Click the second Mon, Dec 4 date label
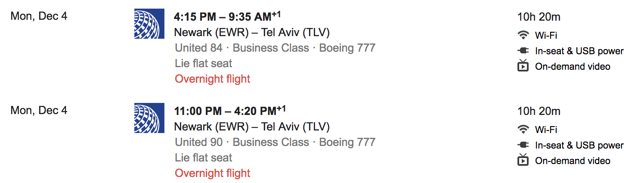The image size is (644, 183). click(x=39, y=111)
